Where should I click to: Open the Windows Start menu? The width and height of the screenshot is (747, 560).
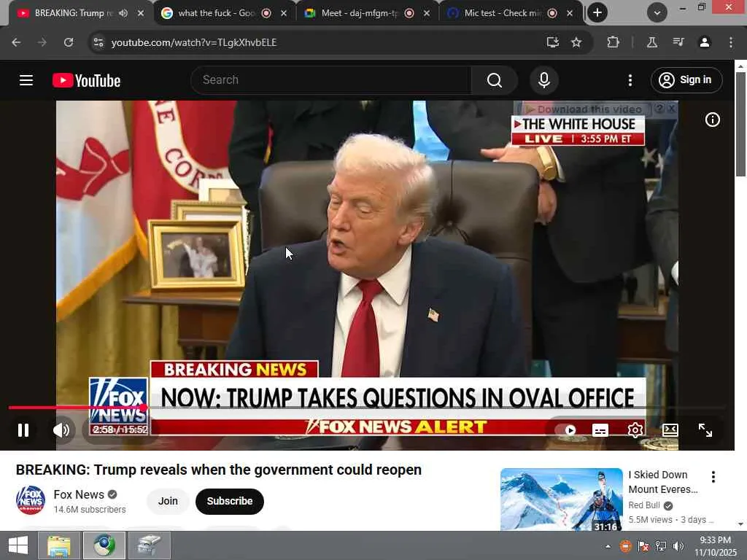18,545
